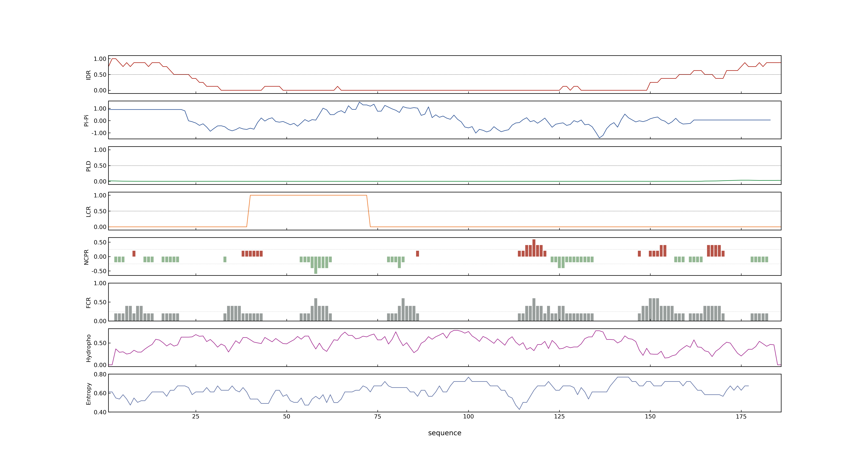Image resolution: width=868 pixels, height=463 pixels.
Task: Click the IDR y-axis label
Action: tap(88, 75)
